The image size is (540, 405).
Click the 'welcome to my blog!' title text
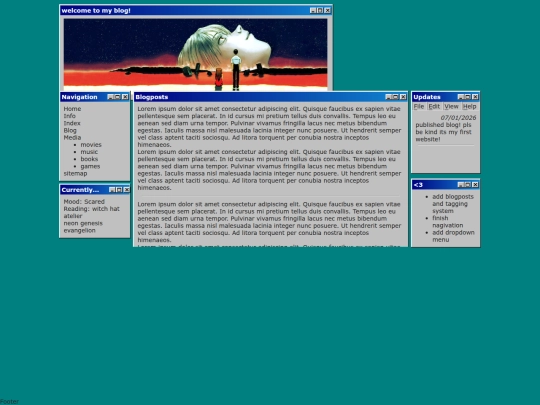(x=96, y=11)
